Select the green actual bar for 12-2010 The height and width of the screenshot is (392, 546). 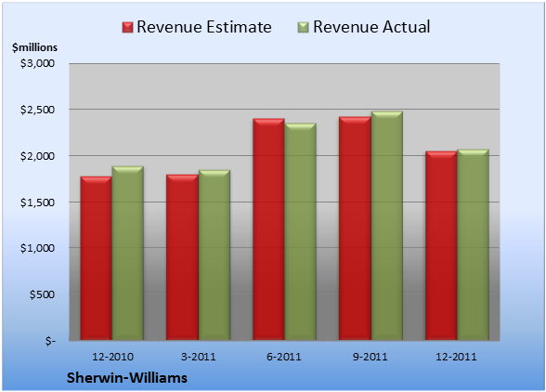(x=128, y=253)
